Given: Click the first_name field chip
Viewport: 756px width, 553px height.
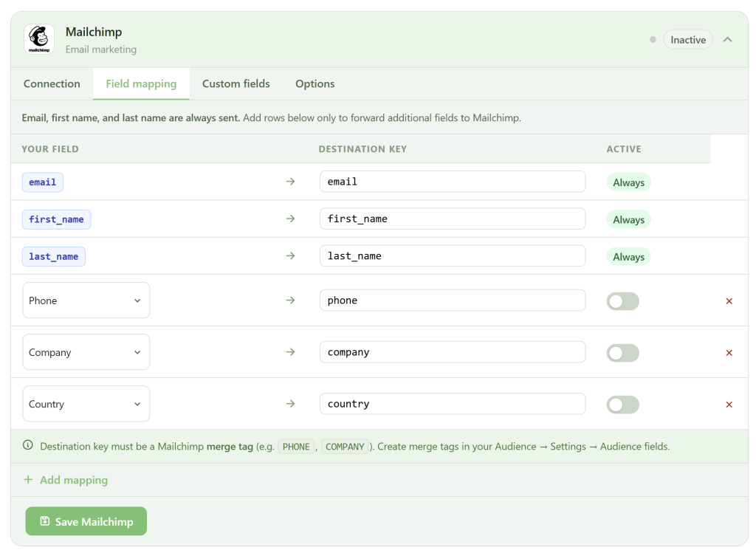Looking at the screenshot, I should pos(56,219).
